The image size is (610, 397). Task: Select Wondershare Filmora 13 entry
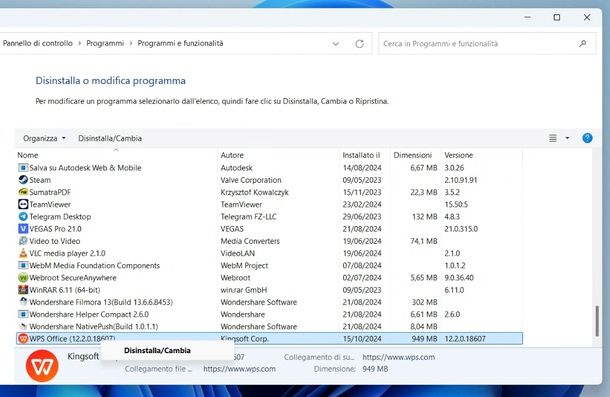(101, 302)
